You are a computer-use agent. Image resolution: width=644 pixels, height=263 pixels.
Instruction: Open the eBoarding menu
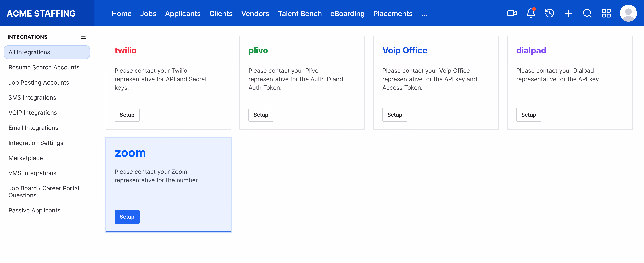pyautogui.click(x=347, y=14)
